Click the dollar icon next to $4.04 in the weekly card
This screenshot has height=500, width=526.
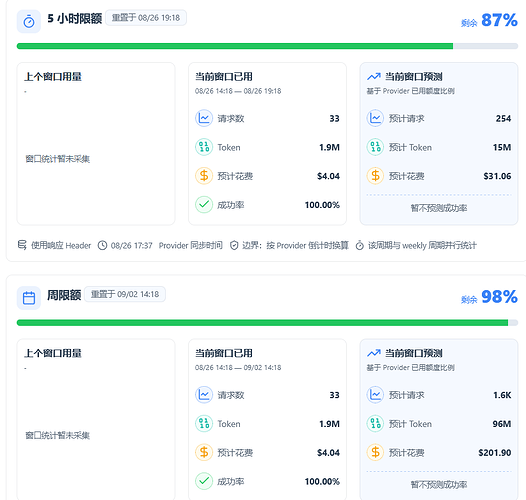(x=204, y=452)
